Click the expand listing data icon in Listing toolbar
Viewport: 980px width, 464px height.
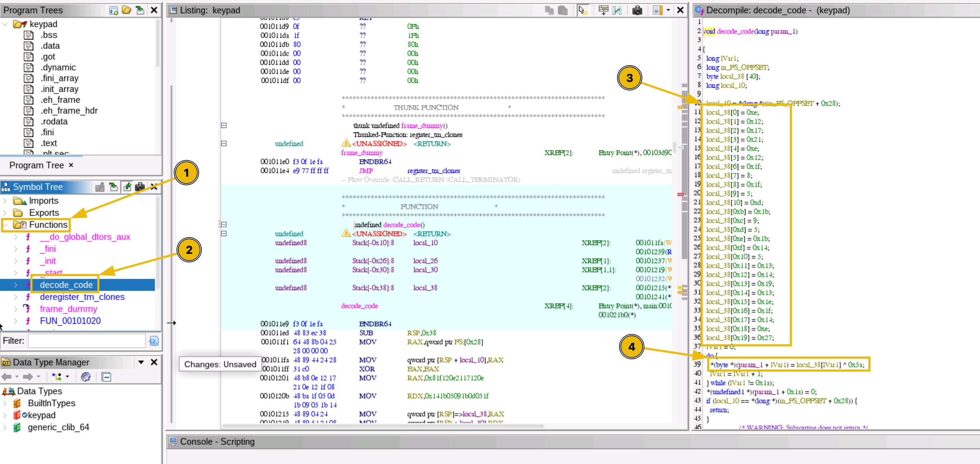(603, 10)
